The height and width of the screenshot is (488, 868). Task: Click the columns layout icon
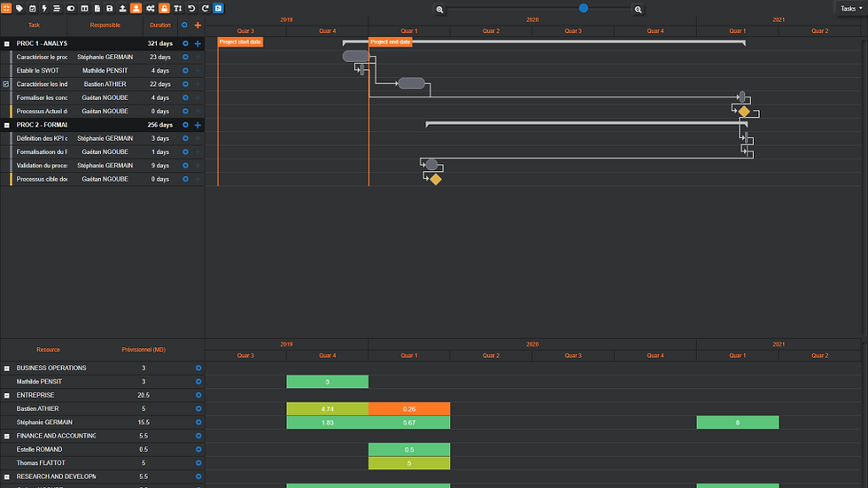coord(84,8)
